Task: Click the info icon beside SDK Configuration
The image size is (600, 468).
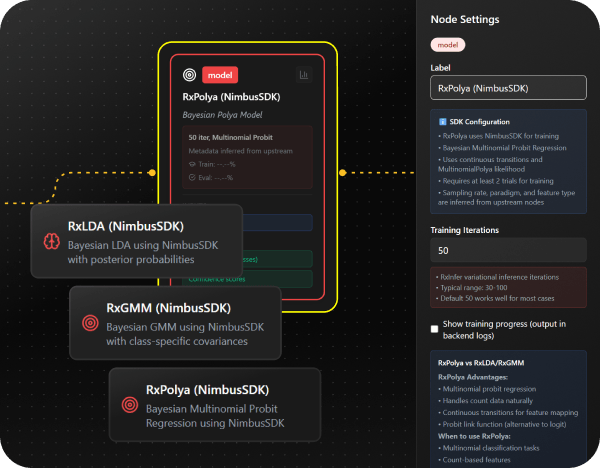Action: (441, 120)
